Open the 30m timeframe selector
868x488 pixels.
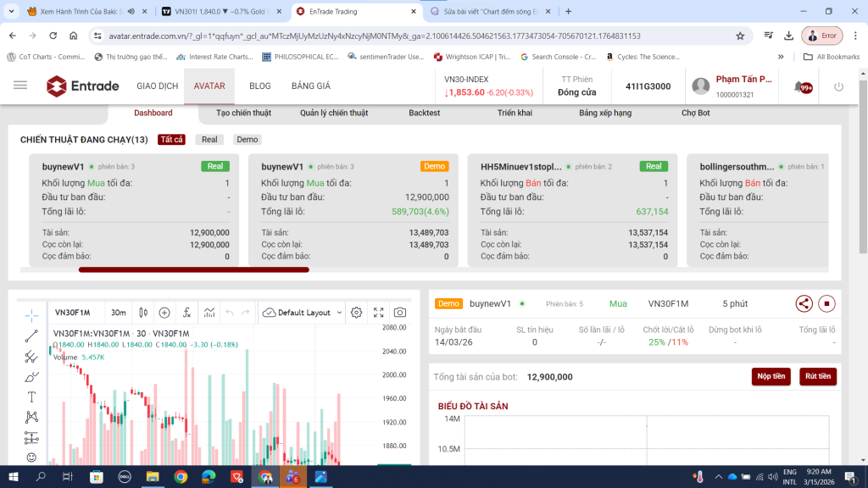coord(119,313)
